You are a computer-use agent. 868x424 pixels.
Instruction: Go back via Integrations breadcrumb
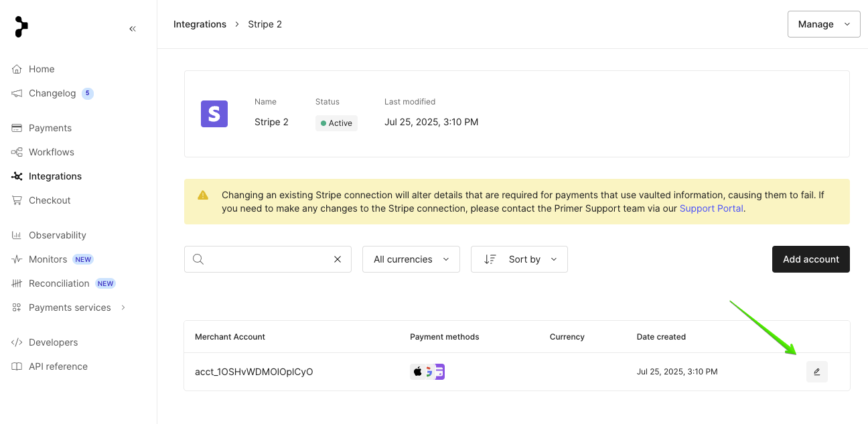tap(200, 24)
